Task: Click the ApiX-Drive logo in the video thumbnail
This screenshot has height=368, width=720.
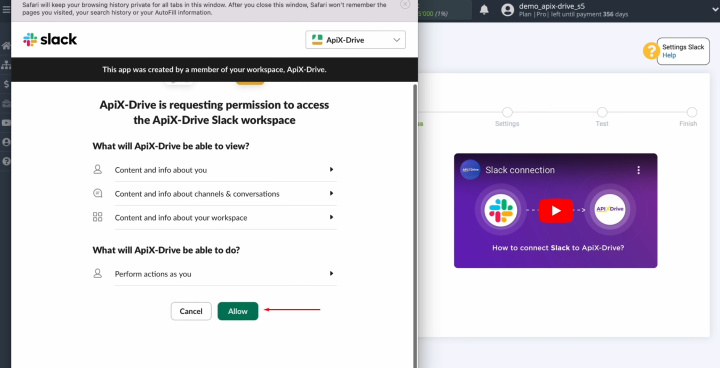Action: (x=609, y=209)
